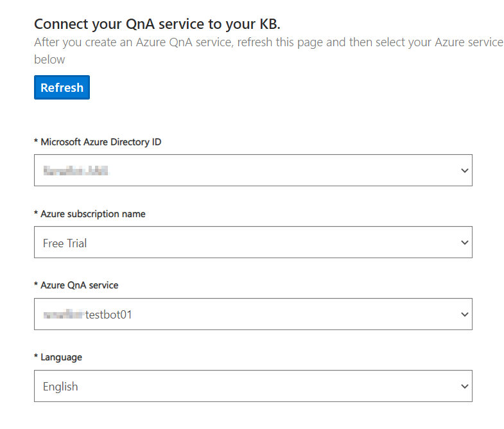Screen dimensions: 504x429
Task: Click the instruction text about refreshing the page
Action: [x=269, y=51]
